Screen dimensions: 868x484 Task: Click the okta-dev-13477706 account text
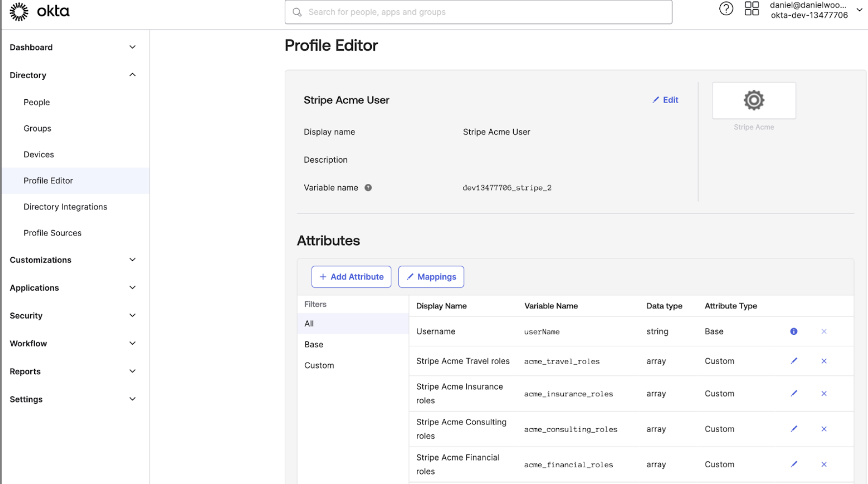click(809, 15)
